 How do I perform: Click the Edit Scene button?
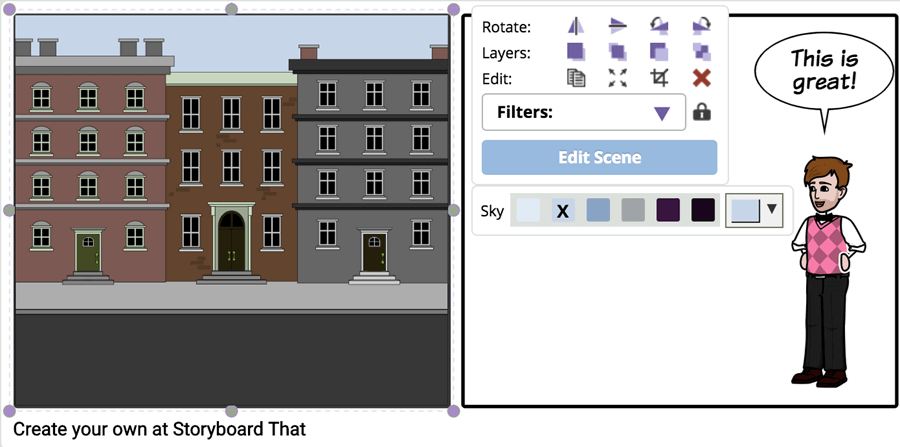click(599, 157)
